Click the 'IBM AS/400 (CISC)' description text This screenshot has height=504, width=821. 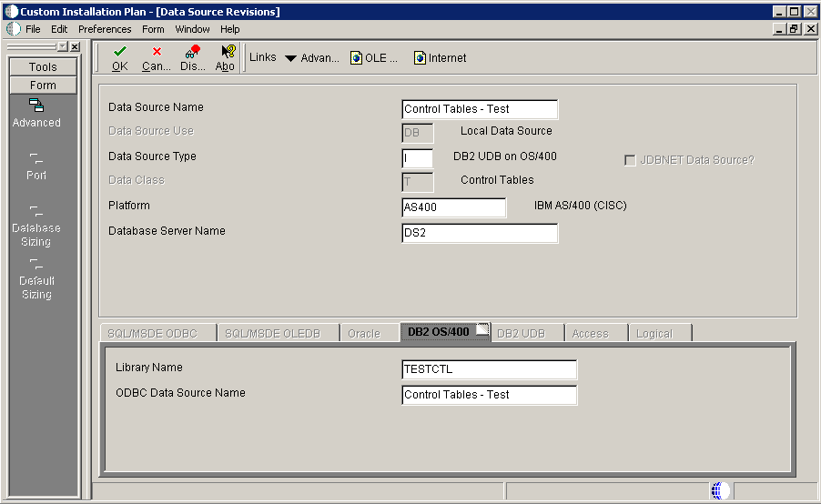click(580, 206)
